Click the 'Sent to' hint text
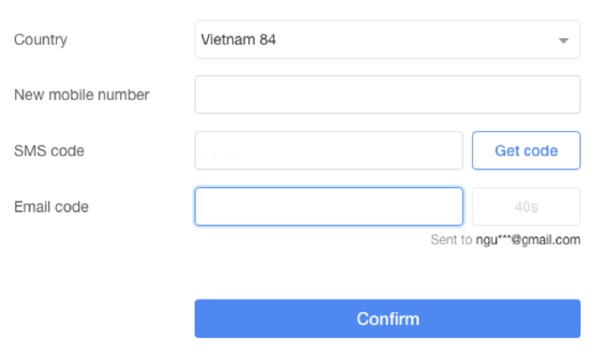 pyautogui.click(x=451, y=240)
